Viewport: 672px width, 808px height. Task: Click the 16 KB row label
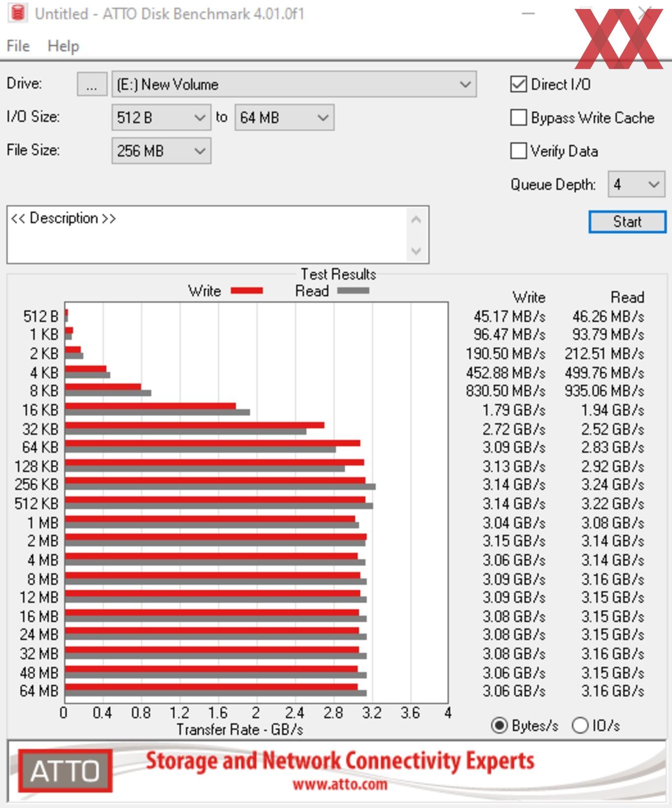[40, 410]
